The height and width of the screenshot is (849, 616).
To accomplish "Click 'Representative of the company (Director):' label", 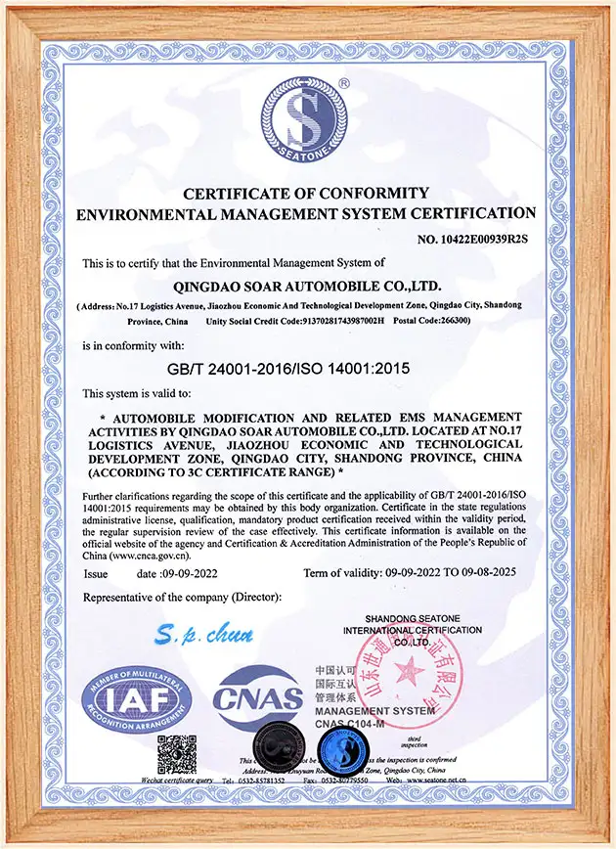I will 183,598.
